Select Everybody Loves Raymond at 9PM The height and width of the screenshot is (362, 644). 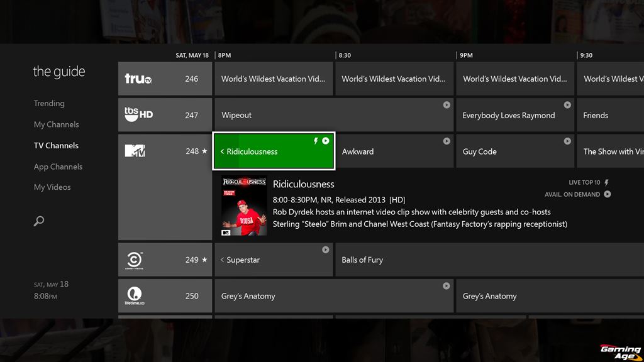point(515,115)
